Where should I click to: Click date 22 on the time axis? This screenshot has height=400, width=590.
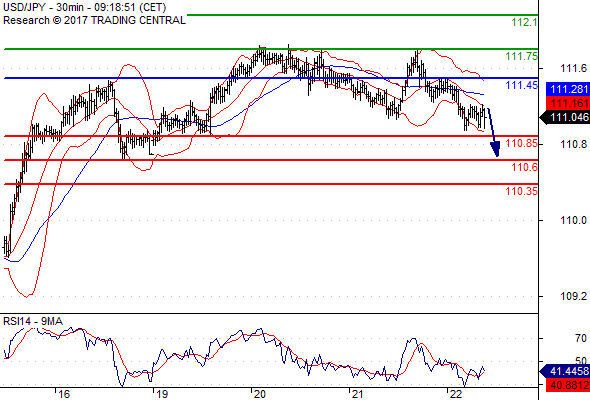click(x=455, y=394)
